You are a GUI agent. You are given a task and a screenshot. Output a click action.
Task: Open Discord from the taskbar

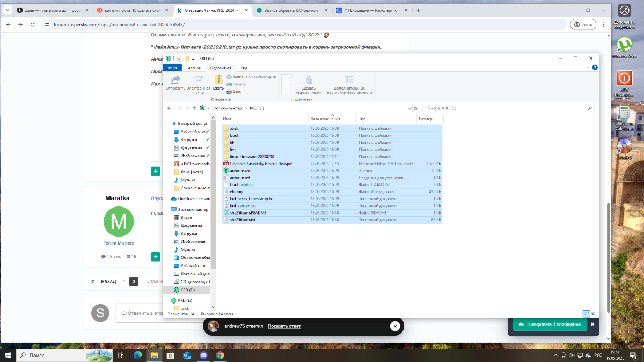203,355
